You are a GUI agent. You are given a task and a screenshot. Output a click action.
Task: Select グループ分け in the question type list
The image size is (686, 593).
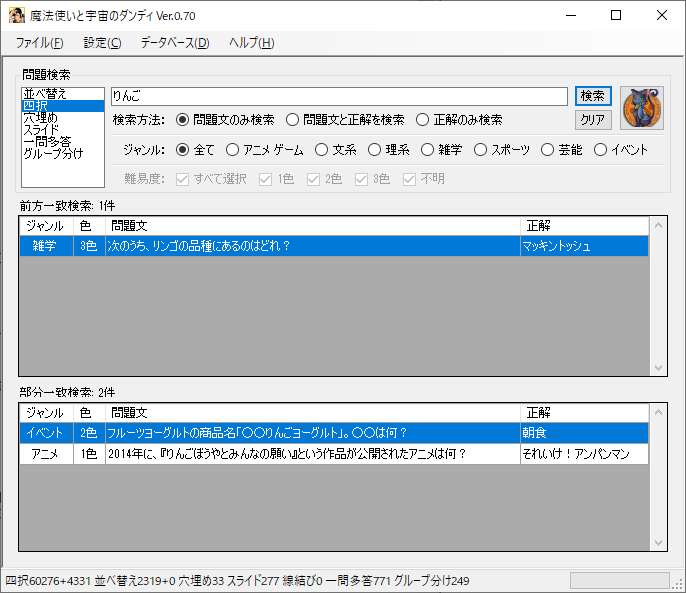coord(53,154)
